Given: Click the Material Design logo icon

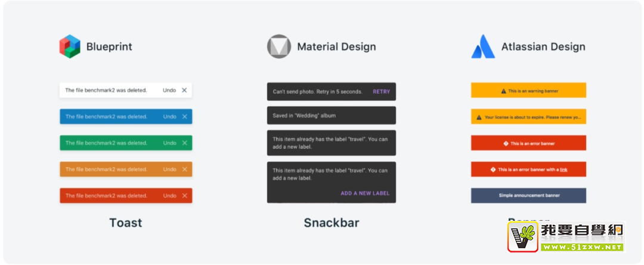Looking at the screenshot, I should [x=278, y=47].
